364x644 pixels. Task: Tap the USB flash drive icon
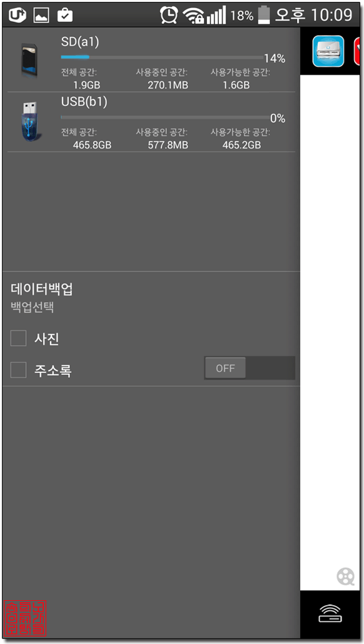(31, 121)
